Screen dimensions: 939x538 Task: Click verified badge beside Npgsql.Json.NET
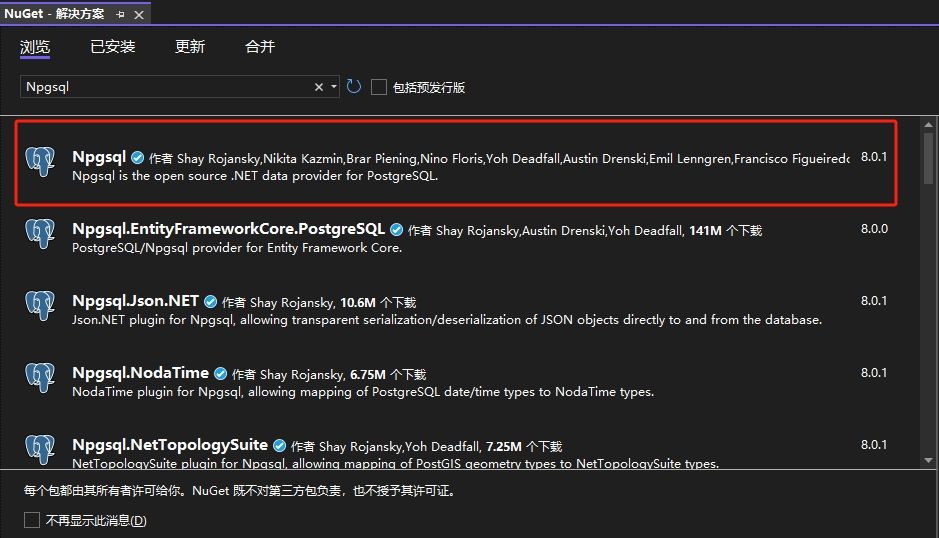pyautogui.click(x=210, y=301)
